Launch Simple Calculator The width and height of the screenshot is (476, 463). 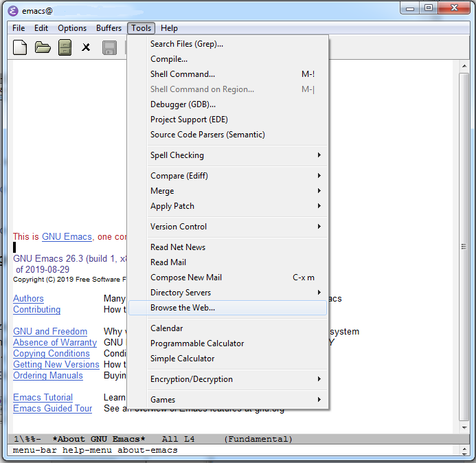coord(227,359)
